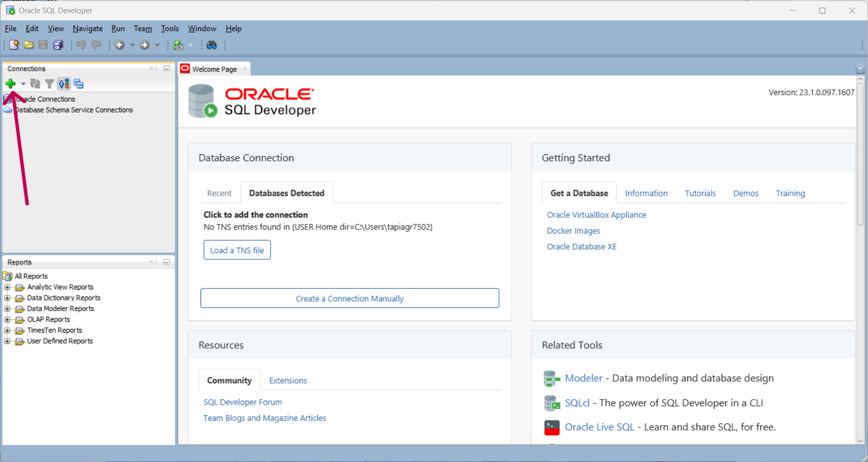Click the Save All toolbar icon
This screenshot has height=462, width=868.
coord(58,45)
